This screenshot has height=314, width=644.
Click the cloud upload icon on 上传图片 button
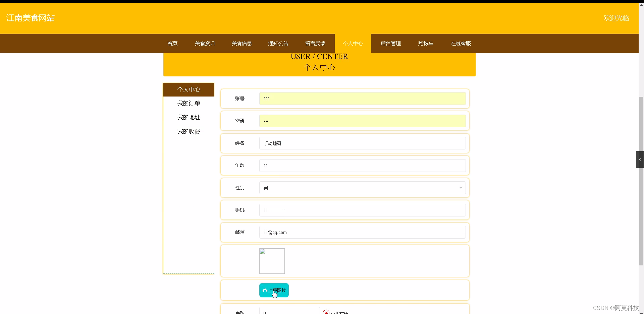pos(266,290)
